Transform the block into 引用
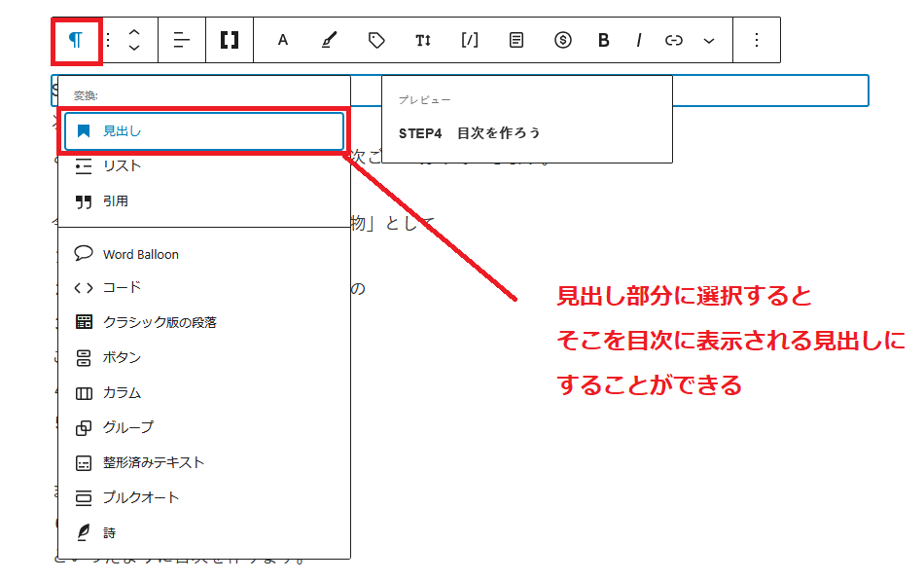924x582 pixels. 115,201
